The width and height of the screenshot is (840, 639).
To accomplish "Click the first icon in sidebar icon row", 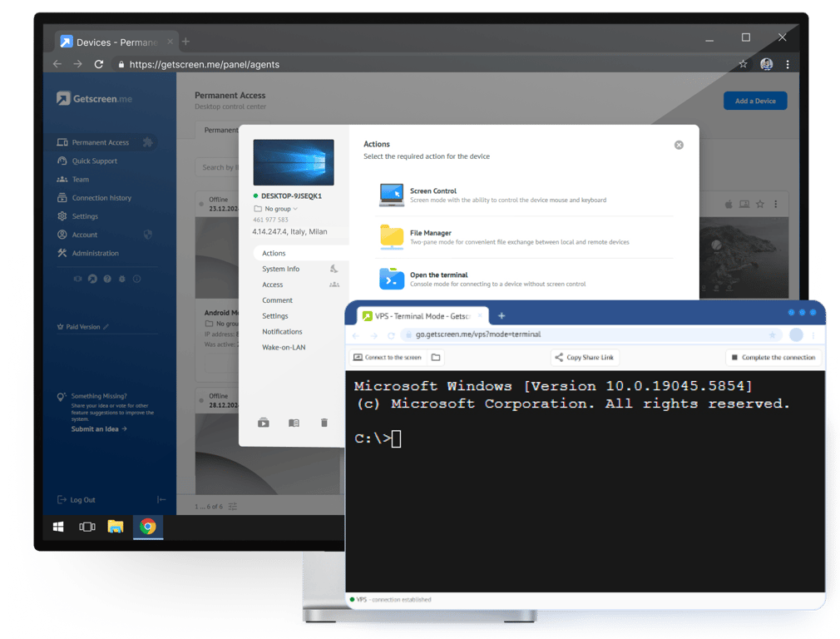I will pyautogui.click(x=77, y=279).
